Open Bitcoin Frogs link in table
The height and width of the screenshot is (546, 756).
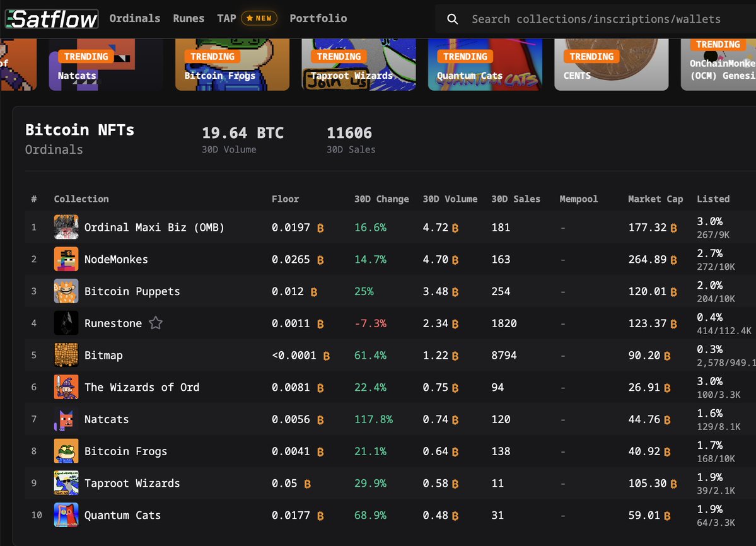tap(126, 451)
